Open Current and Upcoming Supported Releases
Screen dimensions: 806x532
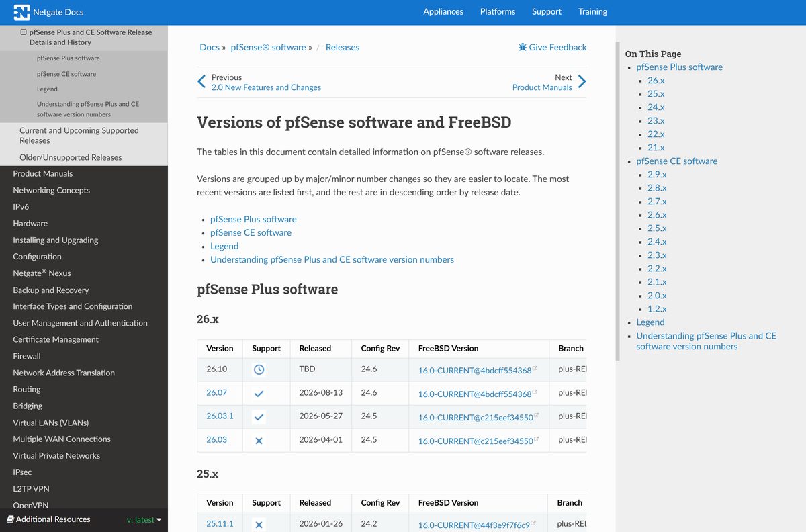[79, 136]
